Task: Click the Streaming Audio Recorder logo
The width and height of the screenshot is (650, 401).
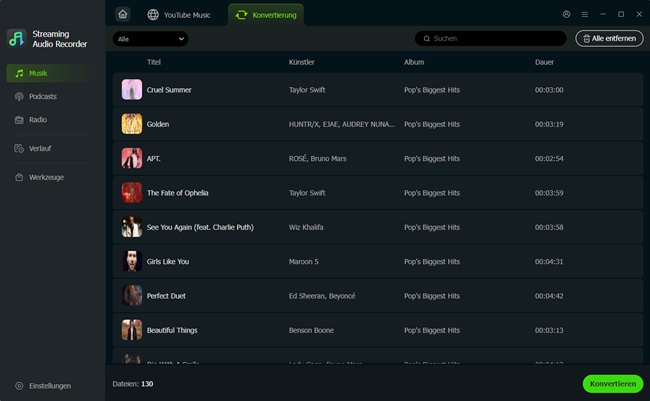Action: (x=17, y=38)
